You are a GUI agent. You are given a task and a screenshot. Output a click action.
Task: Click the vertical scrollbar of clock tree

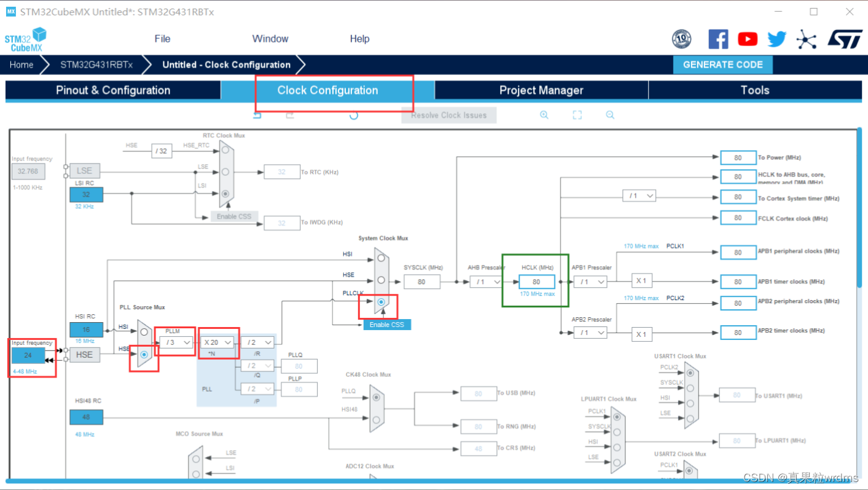(x=859, y=209)
